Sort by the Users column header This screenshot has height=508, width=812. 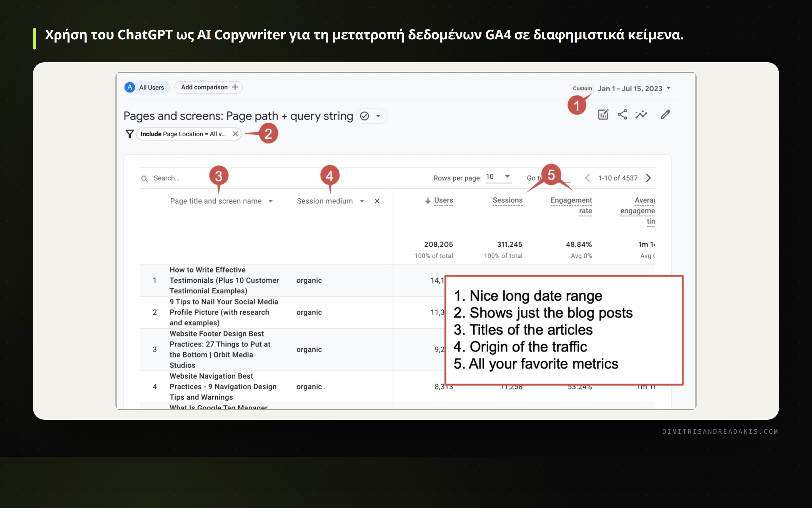point(443,201)
